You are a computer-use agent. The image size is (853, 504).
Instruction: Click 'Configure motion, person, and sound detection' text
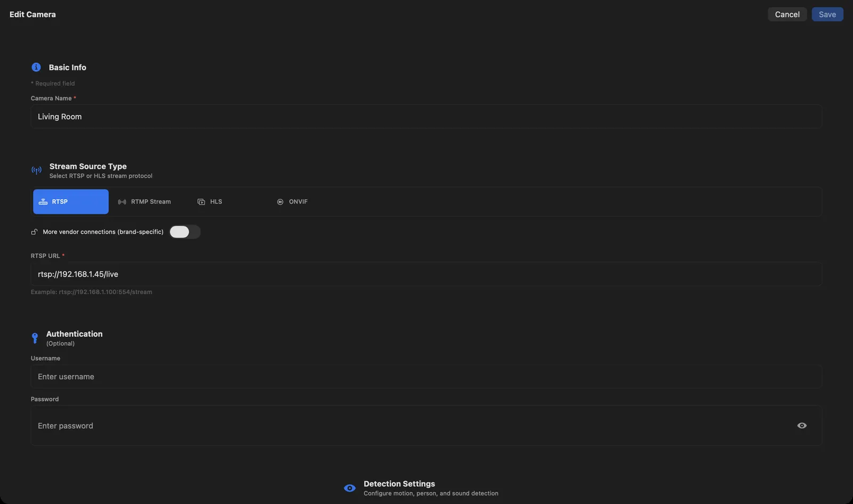[431, 493]
